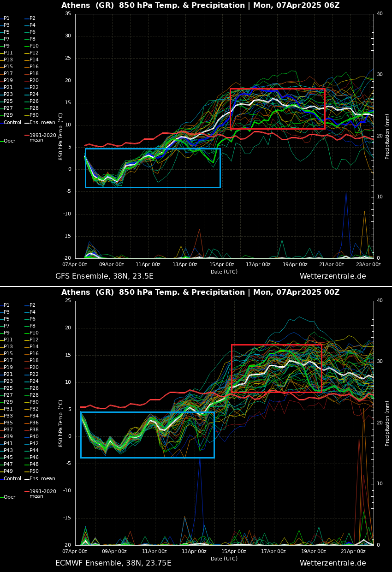Click inside the blue rectangle on GFS chart
The width and height of the screenshot is (392, 572).
[x=153, y=168]
